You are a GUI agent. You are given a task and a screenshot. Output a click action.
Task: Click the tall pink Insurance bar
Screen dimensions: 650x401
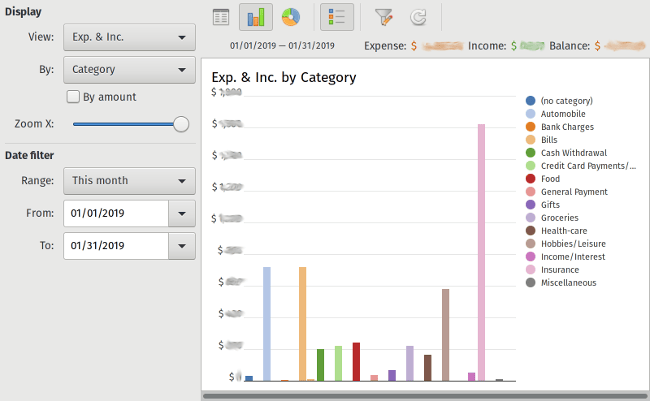481,252
